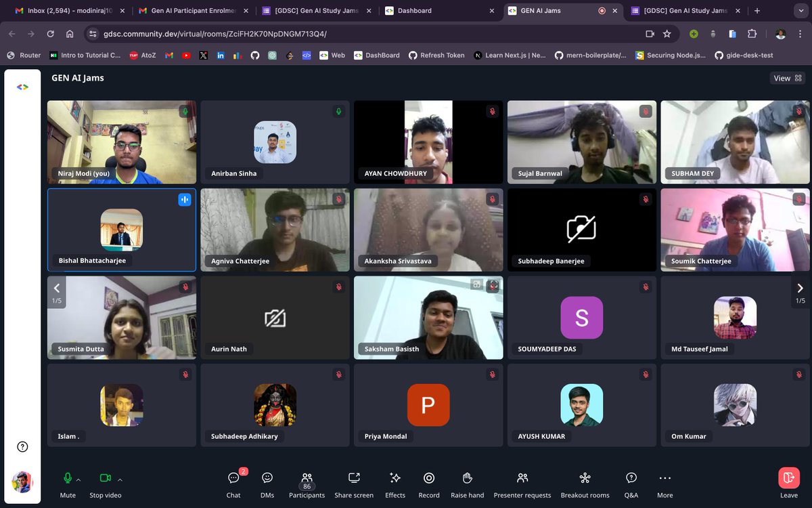The width and height of the screenshot is (812, 508).
Task: Click speaking indicator on Bishal Bhattacharjee tile
Action: pyautogui.click(x=185, y=199)
